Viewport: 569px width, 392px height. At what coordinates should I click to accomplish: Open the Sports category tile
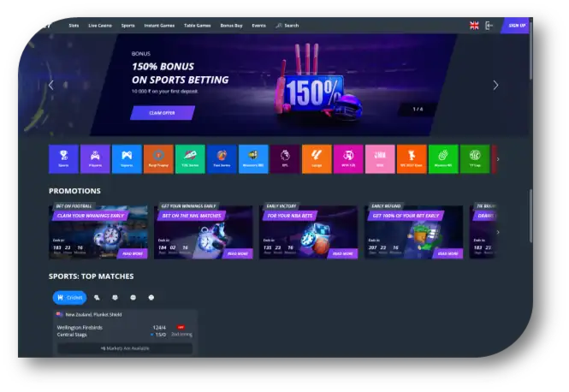(x=63, y=159)
